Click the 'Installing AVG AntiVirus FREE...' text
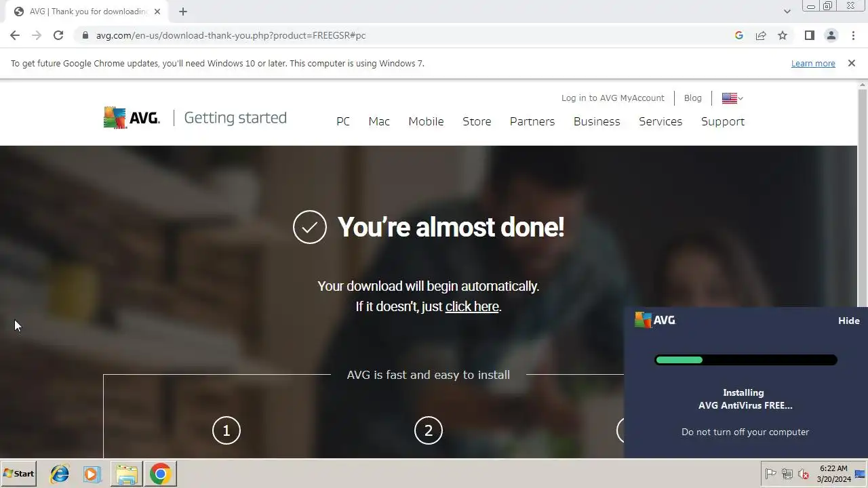This screenshot has height=488, width=868. (745, 399)
